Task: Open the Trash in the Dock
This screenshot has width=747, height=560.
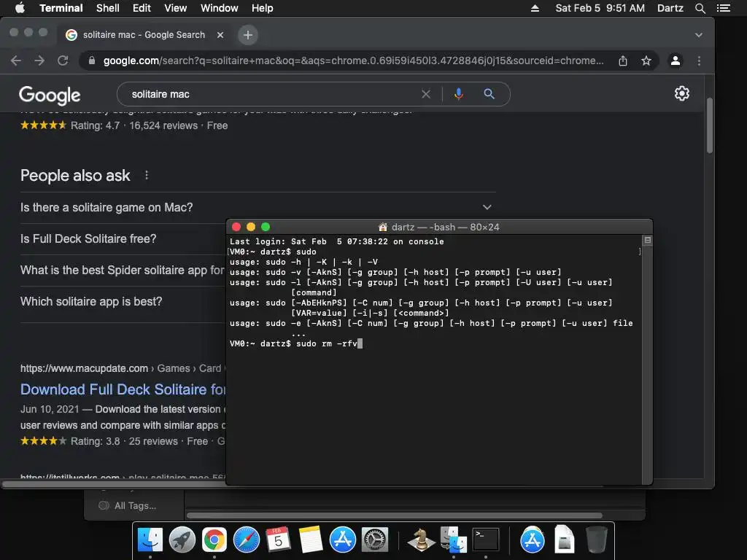Action: [x=596, y=540]
